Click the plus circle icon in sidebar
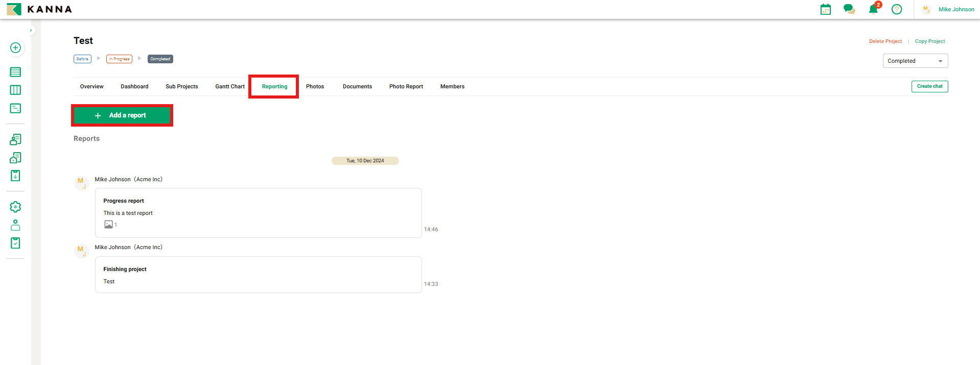 (15, 48)
